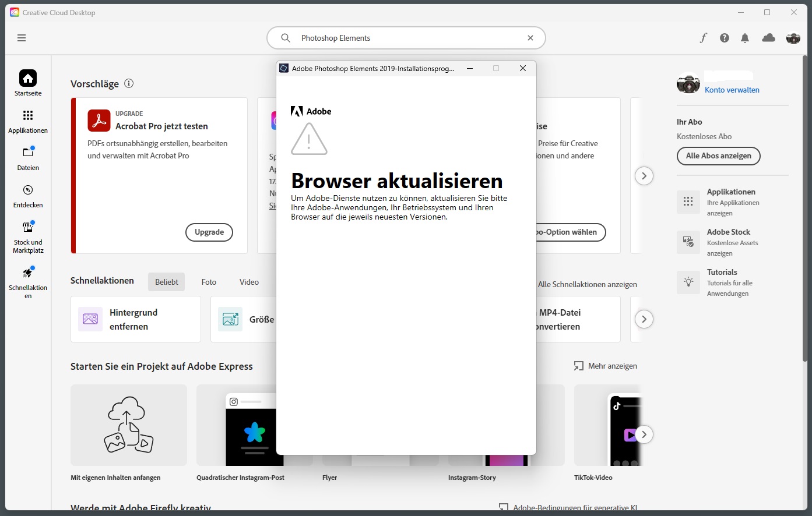Open Entdecken in the left sidebar

click(x=28, y=196)
